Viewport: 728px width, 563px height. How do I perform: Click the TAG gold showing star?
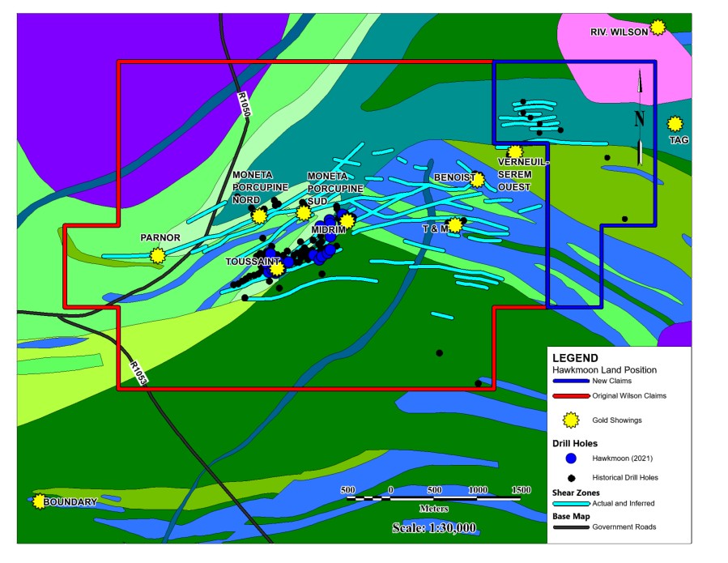click(675, 124)
